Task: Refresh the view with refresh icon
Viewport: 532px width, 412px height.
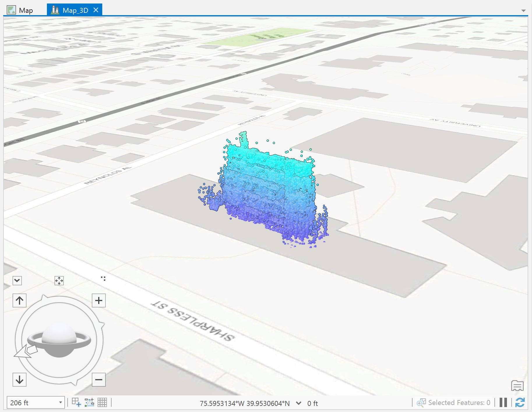Action: [x=520, y=403]
